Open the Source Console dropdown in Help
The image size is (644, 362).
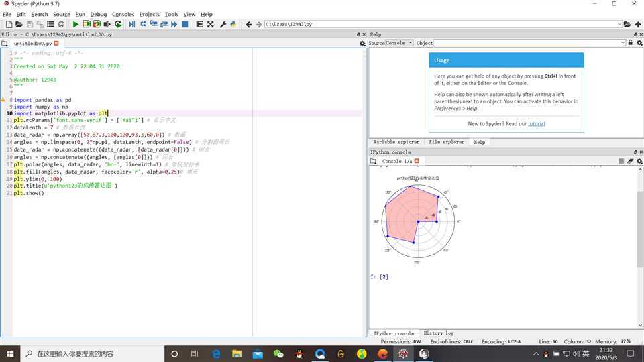(x=398, y=43)
